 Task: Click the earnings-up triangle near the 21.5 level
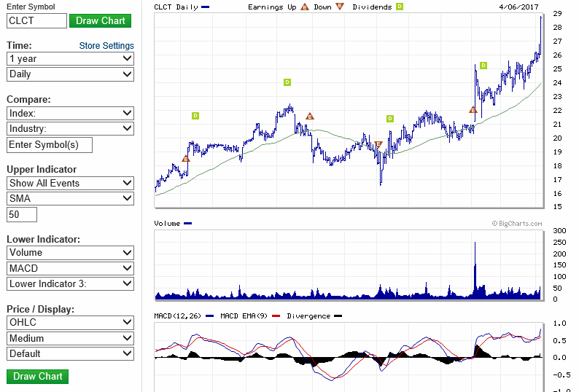310,117
